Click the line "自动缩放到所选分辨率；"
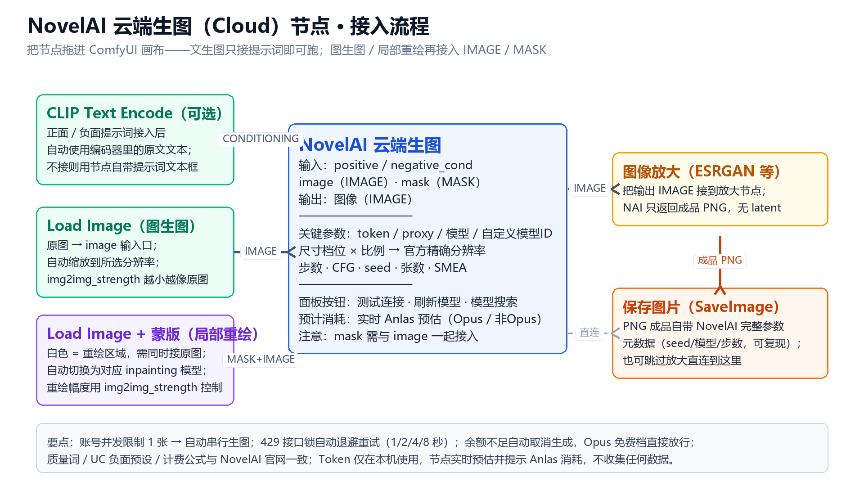This screenshot has width=864, height=504. (103, 262)
